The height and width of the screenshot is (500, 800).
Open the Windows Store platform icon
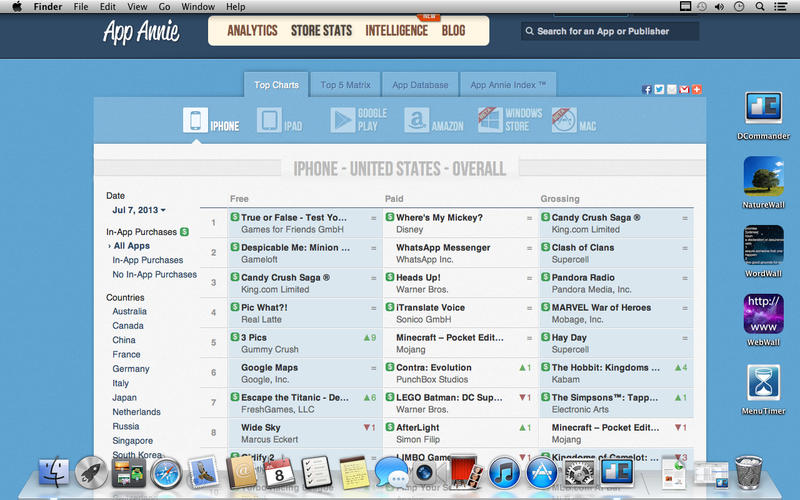(x=490, y=120)
